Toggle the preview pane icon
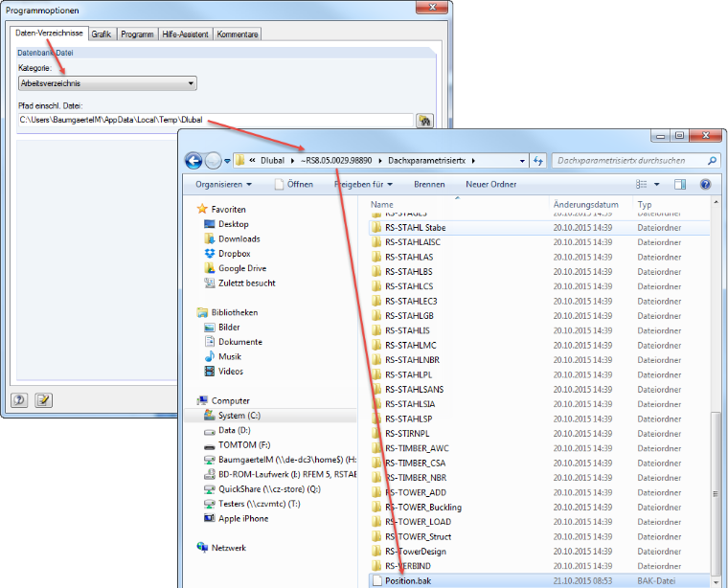 click(x=680, y=184)
